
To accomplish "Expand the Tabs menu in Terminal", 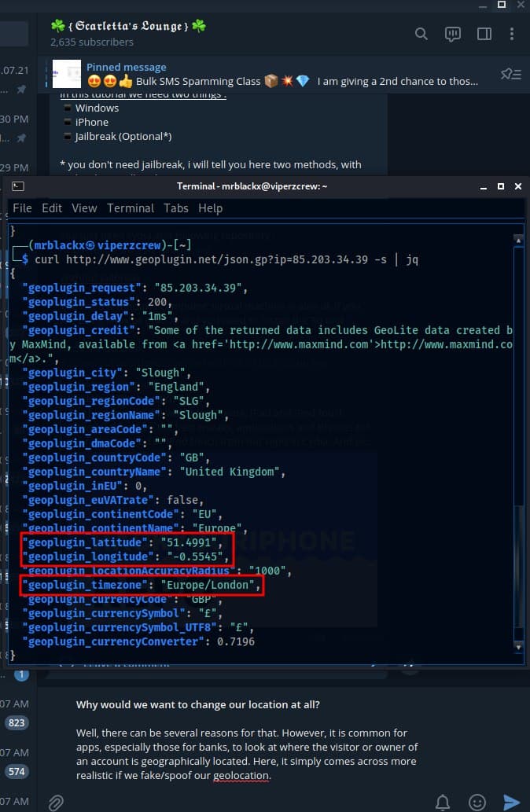I will 176,208.
